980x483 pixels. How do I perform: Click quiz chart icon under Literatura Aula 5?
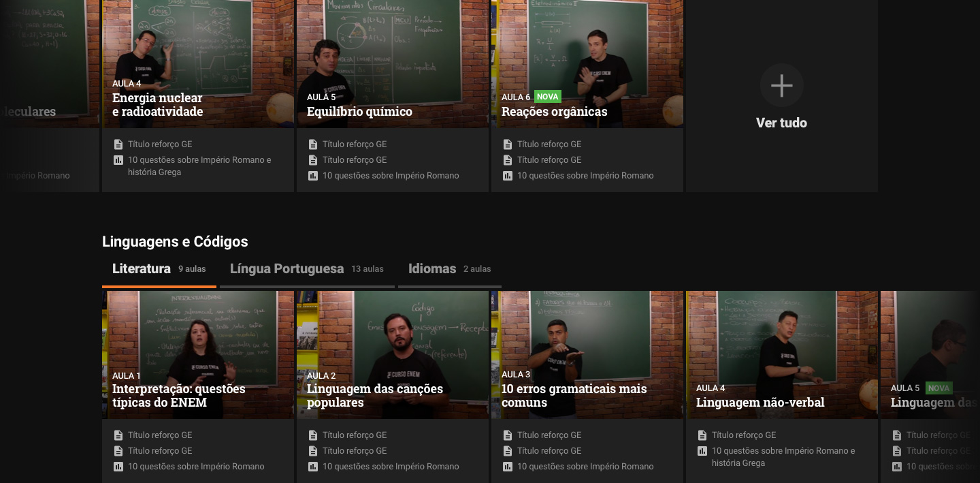[x=897, y=467]
